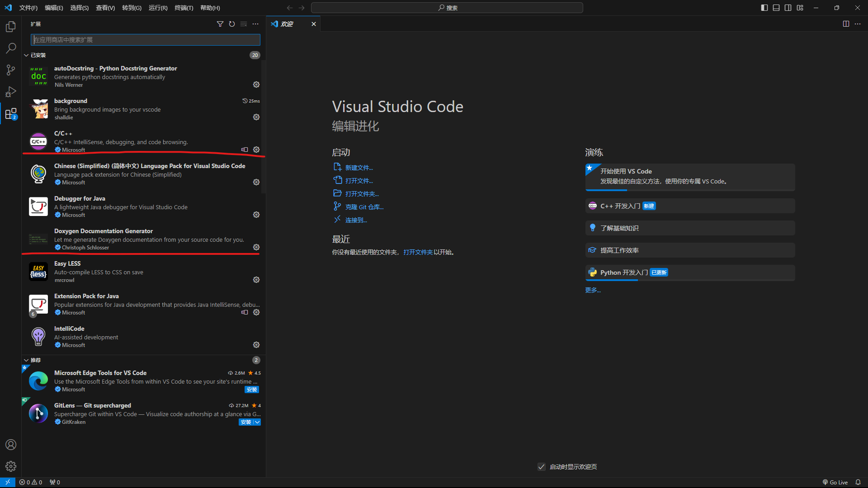The height and width of the screenshot is (488, 868).
Task: Click the Clone Git Repository link
Action: click(364, 207)
